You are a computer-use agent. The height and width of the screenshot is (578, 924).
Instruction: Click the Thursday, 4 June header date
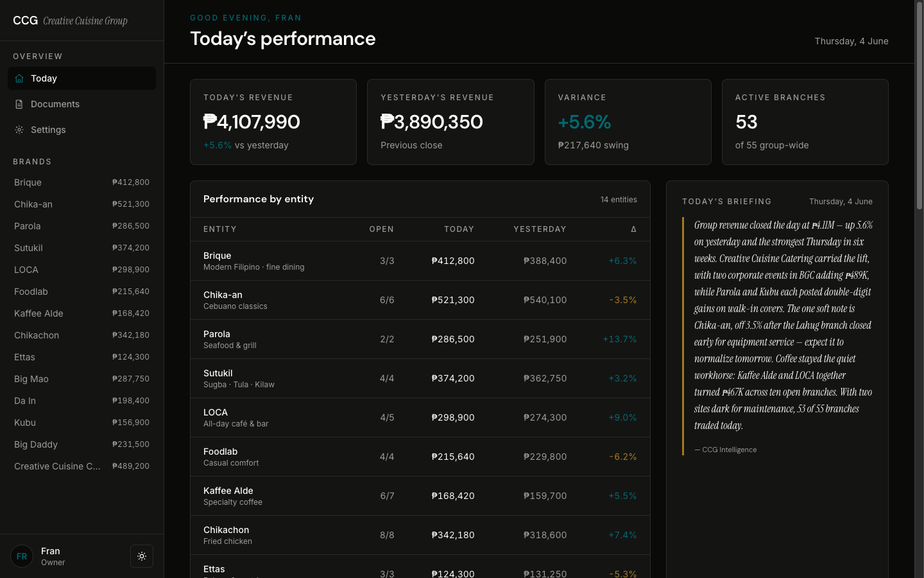coord(851,41)
